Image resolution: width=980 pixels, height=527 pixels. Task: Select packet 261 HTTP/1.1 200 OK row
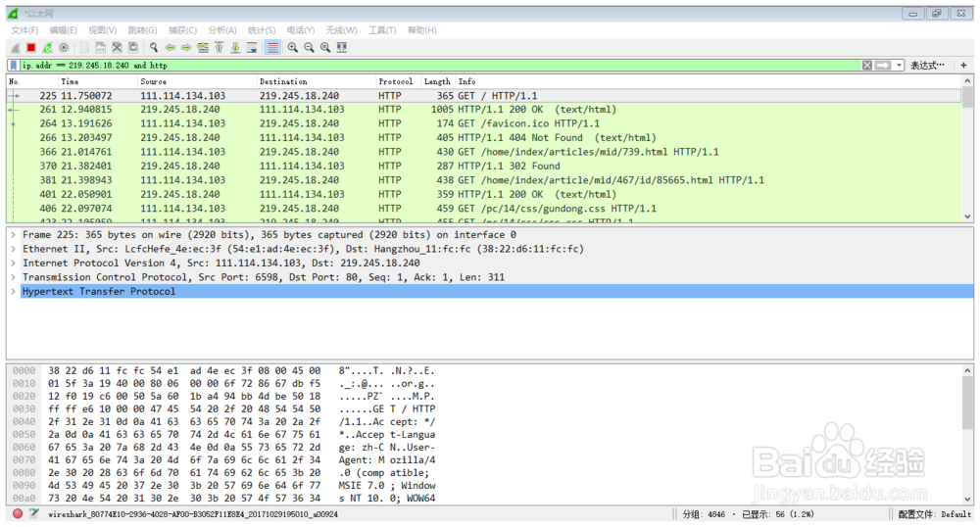pyautogui.click(x=484, y=110)
